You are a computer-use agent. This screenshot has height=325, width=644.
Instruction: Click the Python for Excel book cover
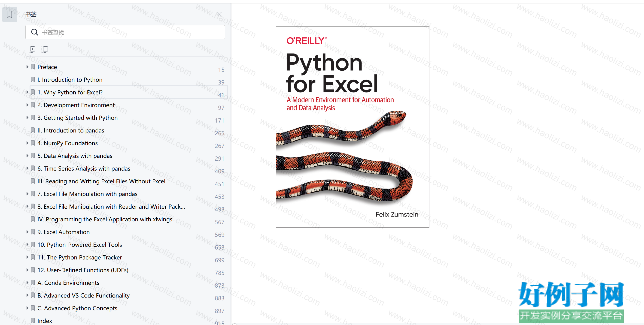[352, 127]
